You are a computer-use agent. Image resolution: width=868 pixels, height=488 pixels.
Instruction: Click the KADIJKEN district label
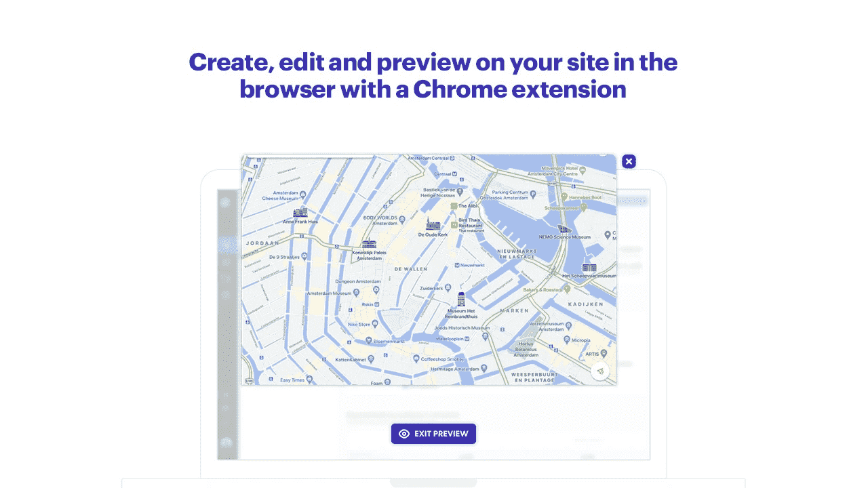[x=586, y=304]
